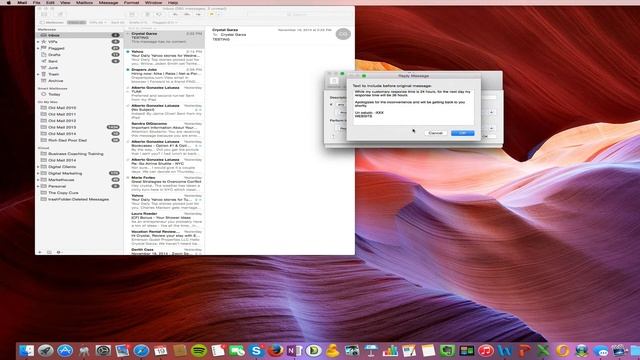Click the Reply arrow toolbar icon

coord(175,14)
